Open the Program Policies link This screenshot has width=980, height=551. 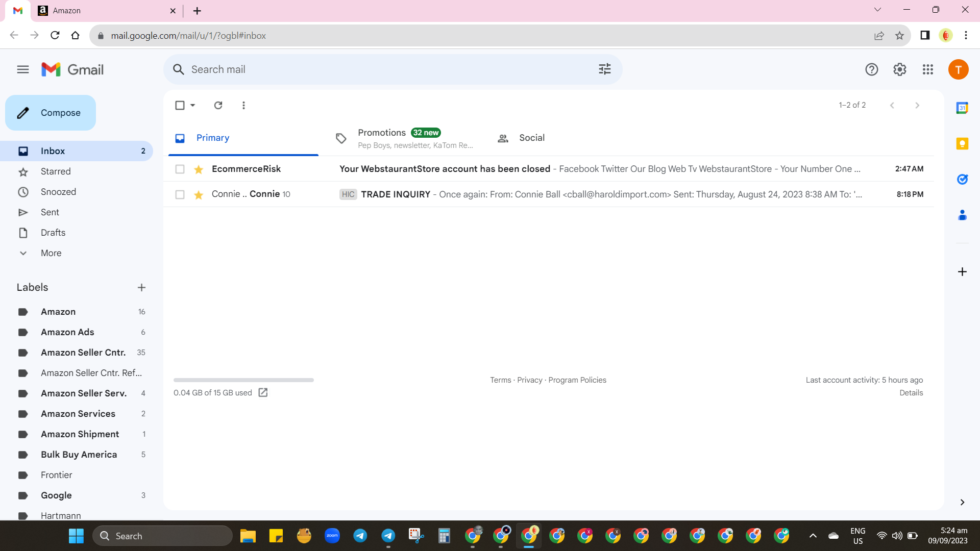[x=577, y=380]
